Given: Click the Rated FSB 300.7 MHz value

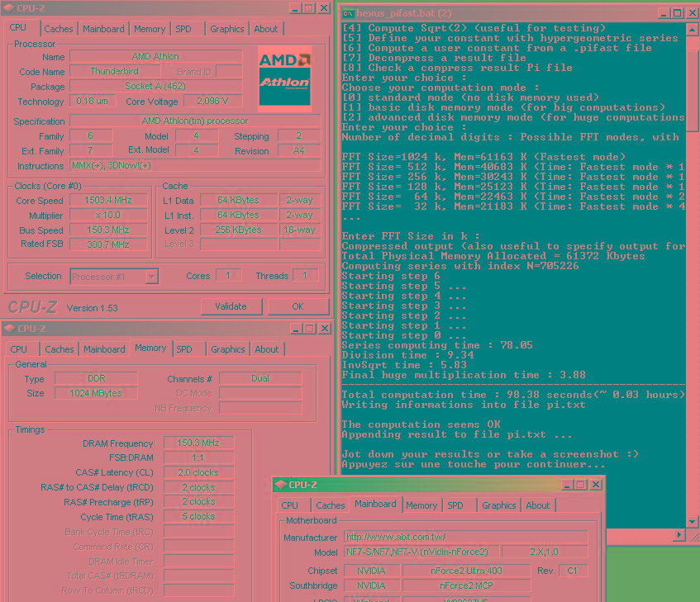Looking at the screenshot, I should 108,244.
